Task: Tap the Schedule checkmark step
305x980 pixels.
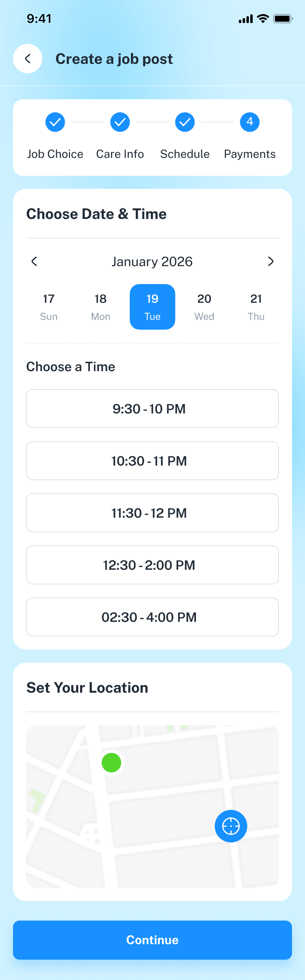Action: click(185, 122)
